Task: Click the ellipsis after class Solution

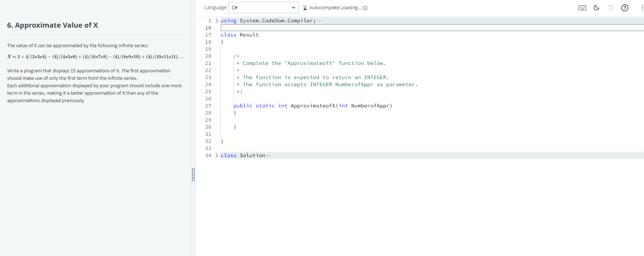Action: tap(269, 155)
